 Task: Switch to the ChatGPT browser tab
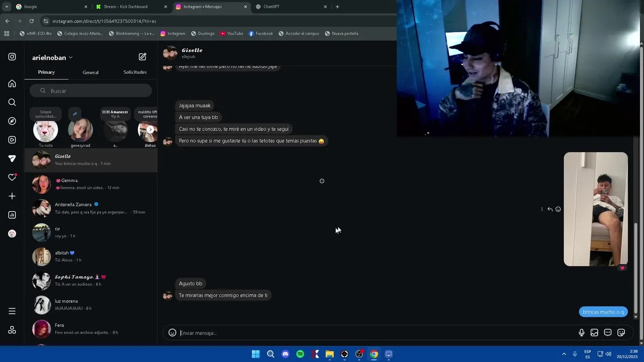tap(290, 7)
